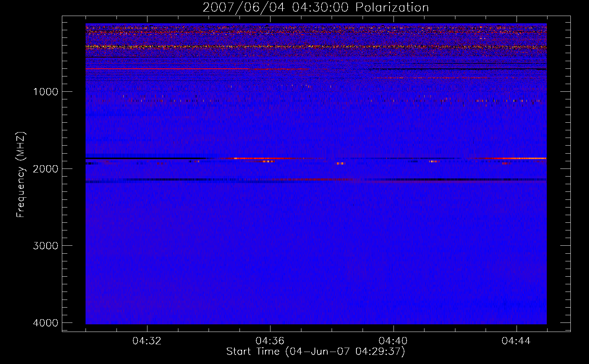This screenshot has height=364, width=589.
Task: Click the 04:32 time tick label
Action: coord(147,341)
